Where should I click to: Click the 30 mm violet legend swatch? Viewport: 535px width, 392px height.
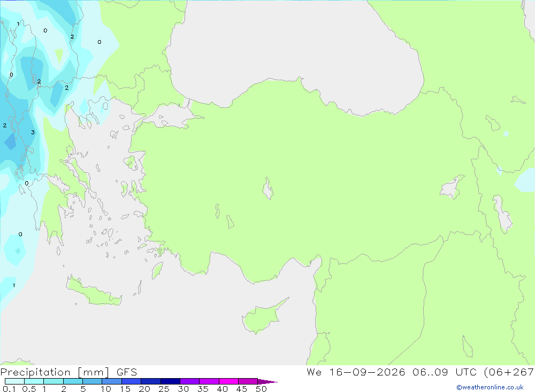pyautogui.click(x=189, y=381)
